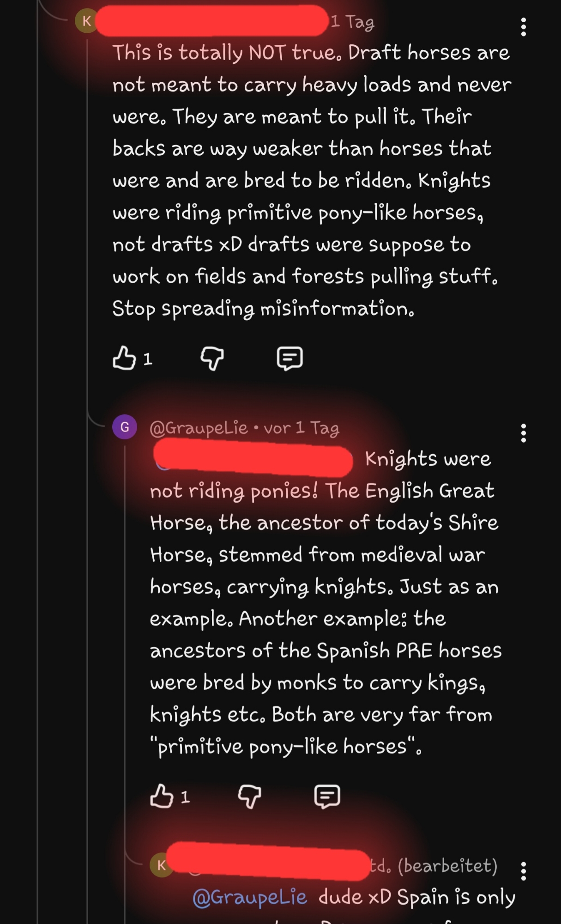Viewport: 561px width, 924px height.
Task: Tap the K avatar on bottom reply
Action: (x=161, y=865)
